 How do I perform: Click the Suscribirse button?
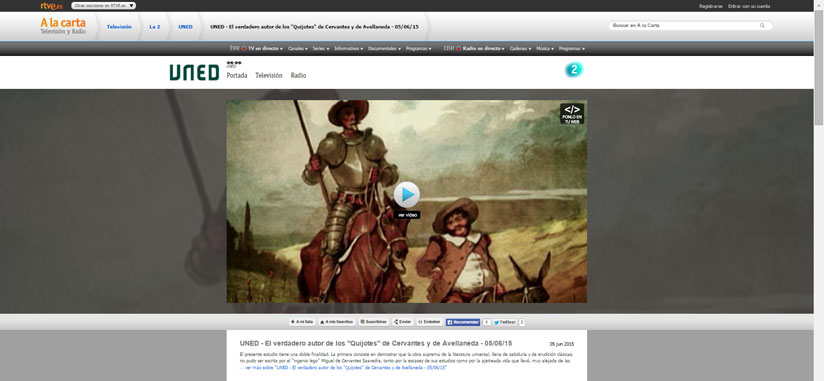(374, 322)
